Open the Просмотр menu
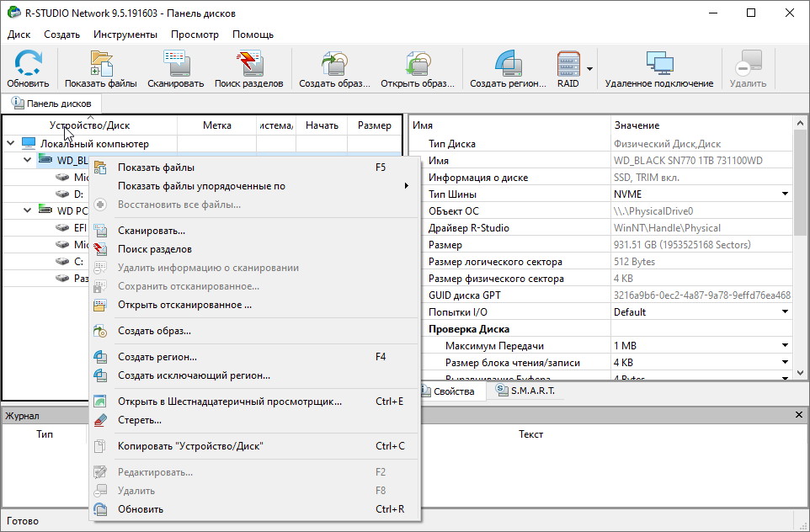Viewport: 810px width, 532px height. point(195,35)
